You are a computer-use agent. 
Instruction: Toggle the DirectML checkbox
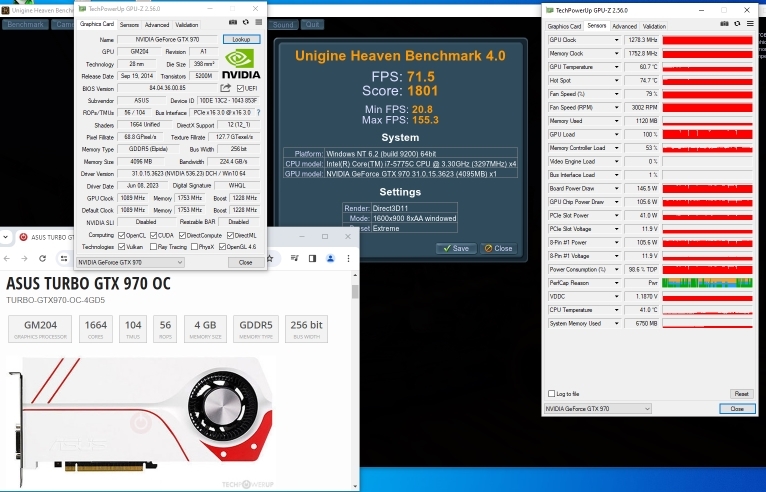coord(230,235)
